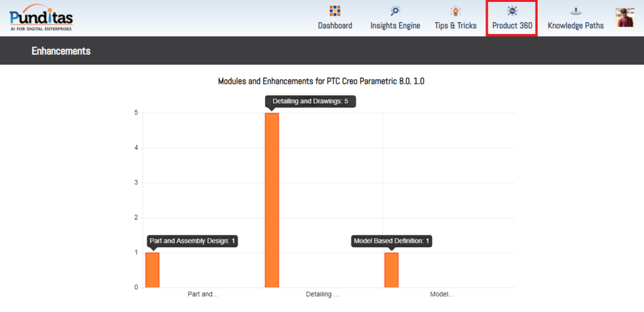Click the Part and Assembly Design bar
This screenshot has width=644, height=312.
coord(152,270)
